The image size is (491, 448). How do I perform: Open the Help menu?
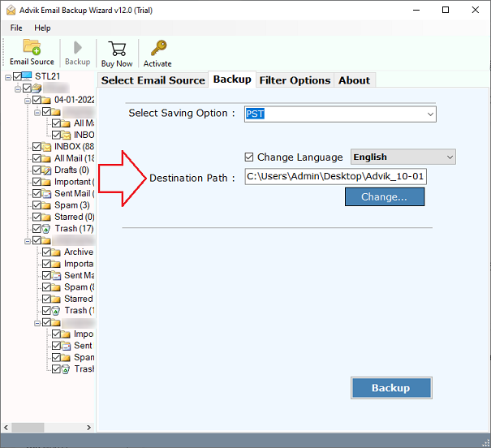[42, 28]
